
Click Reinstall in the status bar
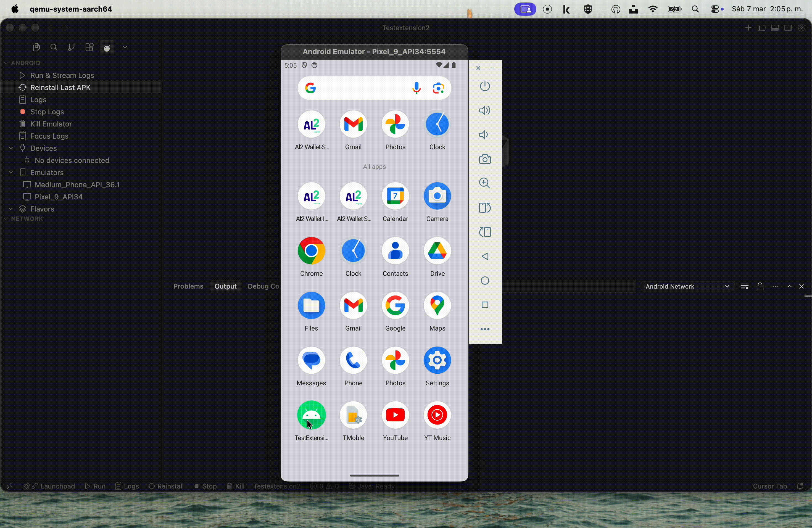point(166,486)
